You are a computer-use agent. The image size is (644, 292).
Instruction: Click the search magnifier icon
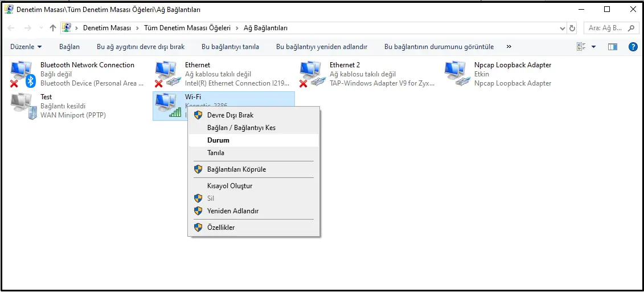(631, 28)
